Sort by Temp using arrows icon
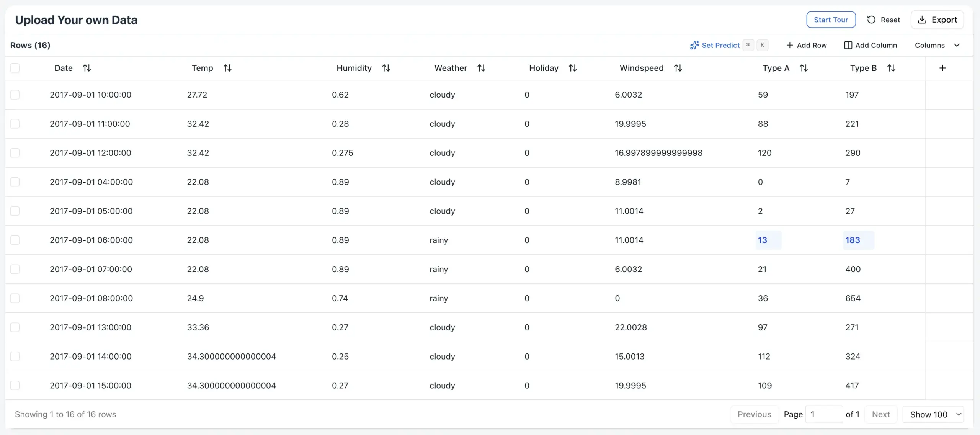Image resolution: width=980 pixels, height=435 pixels. pyautogui.click(x=227, y=68)
